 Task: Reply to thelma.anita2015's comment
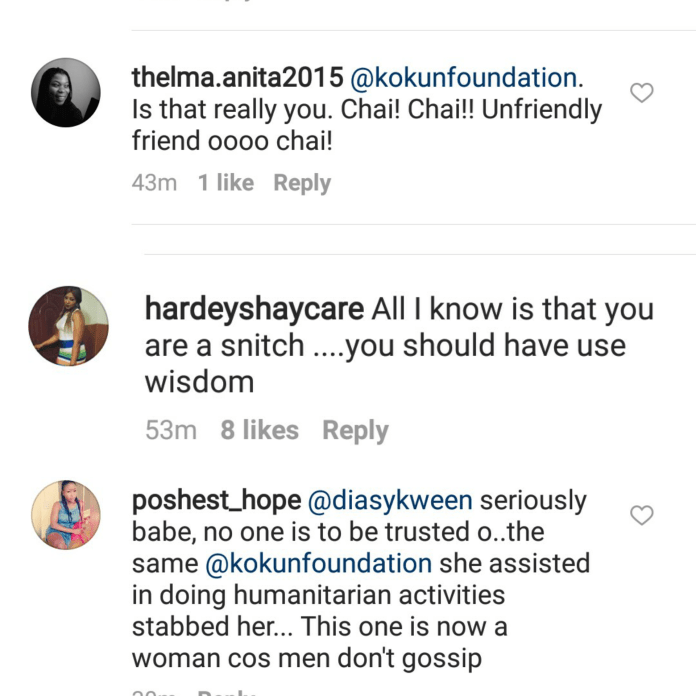302,184
